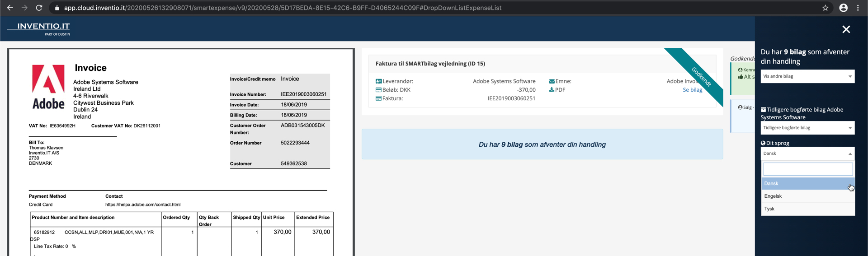Click the Faktura credit card icon

pyautogui.click(x=378, y=98)
